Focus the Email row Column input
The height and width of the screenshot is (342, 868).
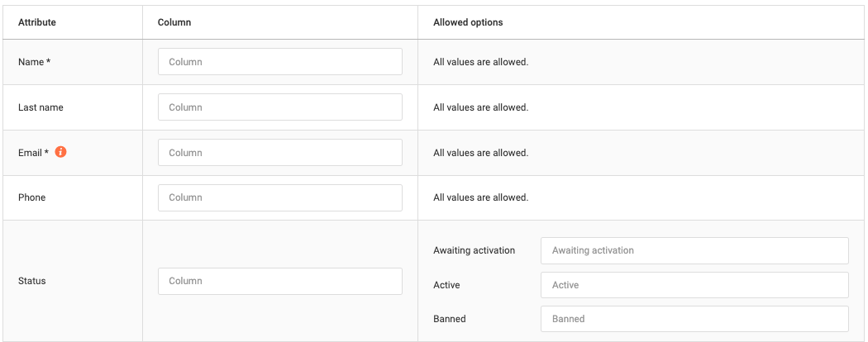[280, 153]
